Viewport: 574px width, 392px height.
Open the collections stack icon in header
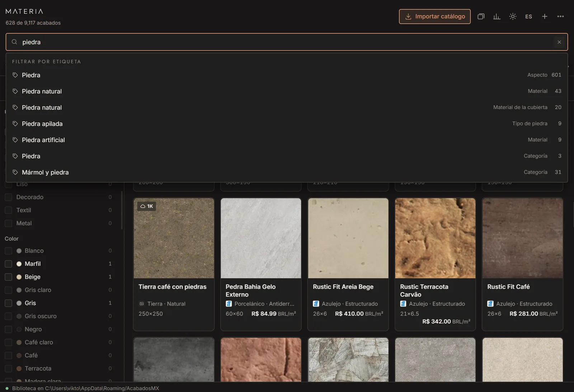tap(481, 16)
